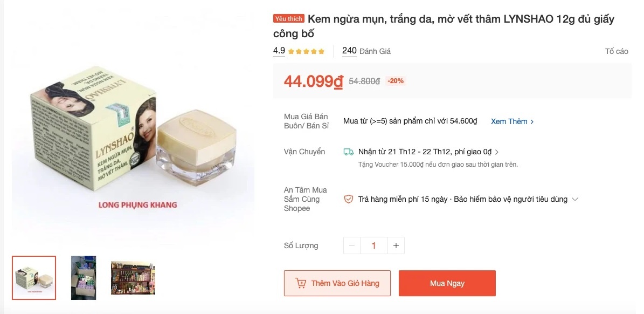
Task: Decrease quantity with minus button
Action: click(x=352, y=245)
